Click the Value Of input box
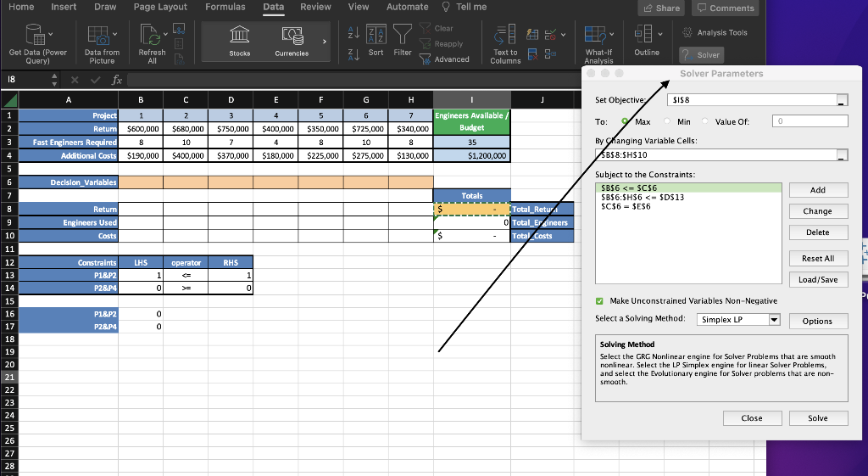 pos(810,120)
